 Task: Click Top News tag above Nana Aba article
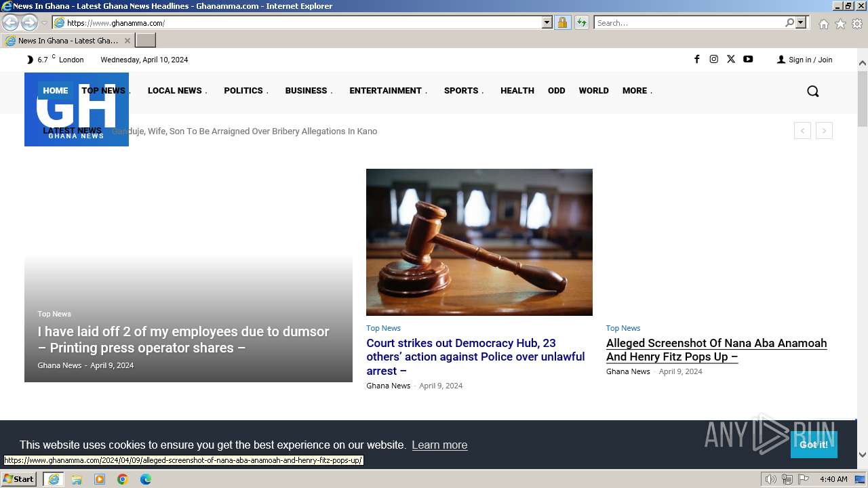point(623,328)
